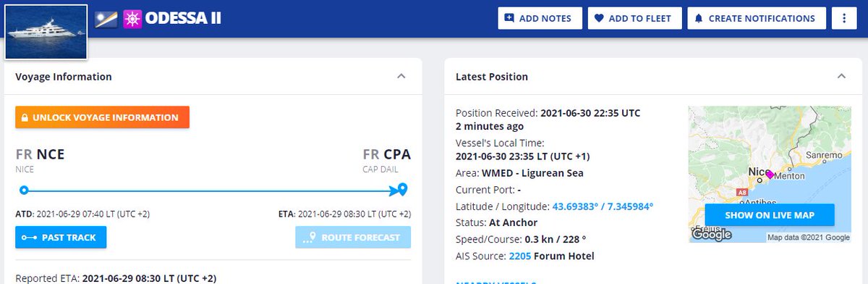
Task: Add vessel to fleet
Action: (x=635, y=18)
